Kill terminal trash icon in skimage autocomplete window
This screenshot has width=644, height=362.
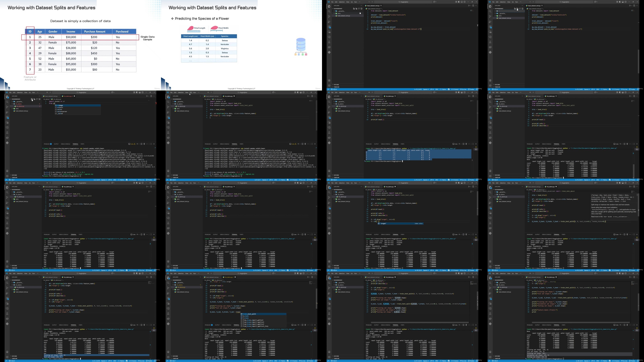[144, 144]
